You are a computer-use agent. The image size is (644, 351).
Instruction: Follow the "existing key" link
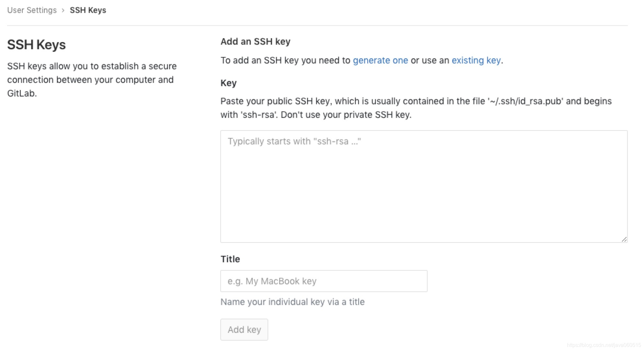tap(476, 61)
